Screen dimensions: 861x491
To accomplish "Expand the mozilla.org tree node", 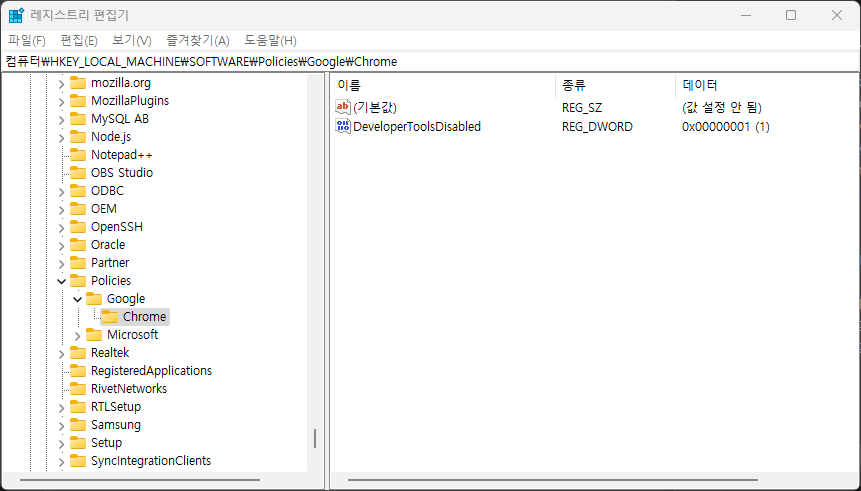I will (62, 83).
